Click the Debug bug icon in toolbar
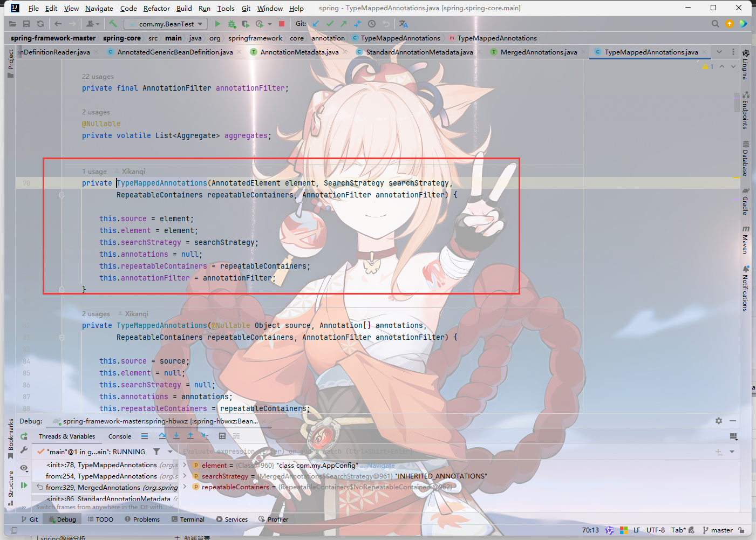This screenshot has width=756, height=540. tap(231, 24)
